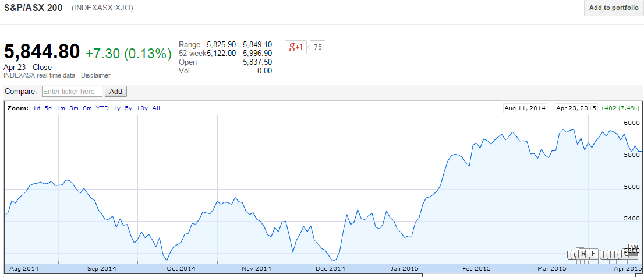Click the +402 (7.4%) period change

tap(620, 108)
